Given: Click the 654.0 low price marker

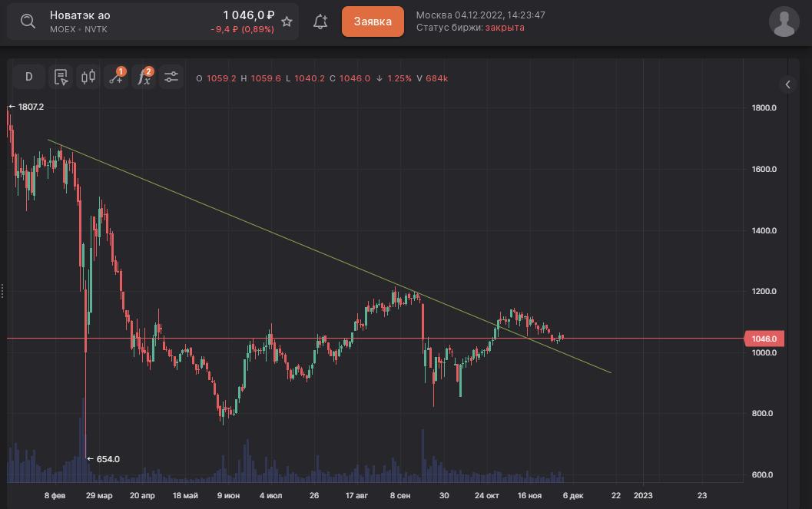Looking at the screenshot, I should (x=108, y=459).
